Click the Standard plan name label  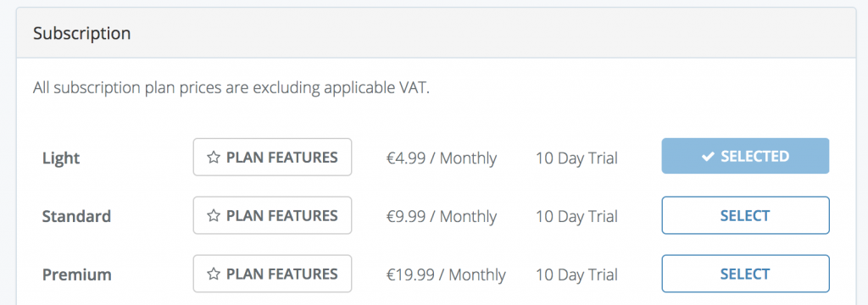(76, 216)
